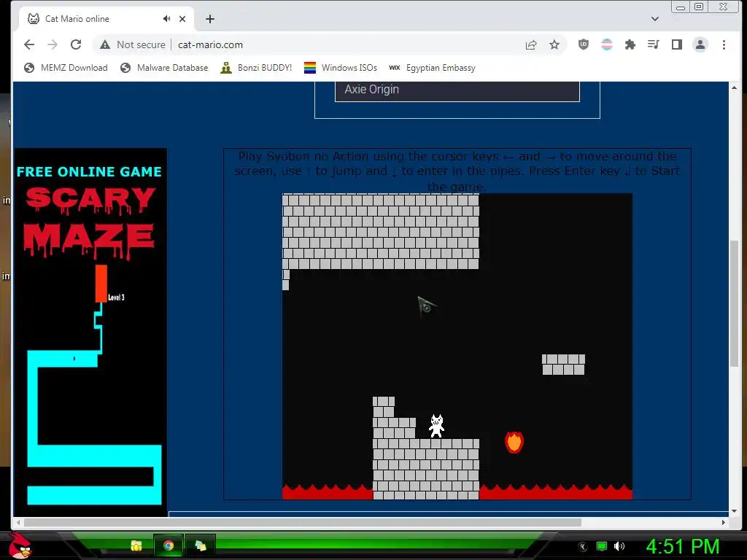Open the uBlock shield extension
747x560 pixels.
(x=583, y=44)
